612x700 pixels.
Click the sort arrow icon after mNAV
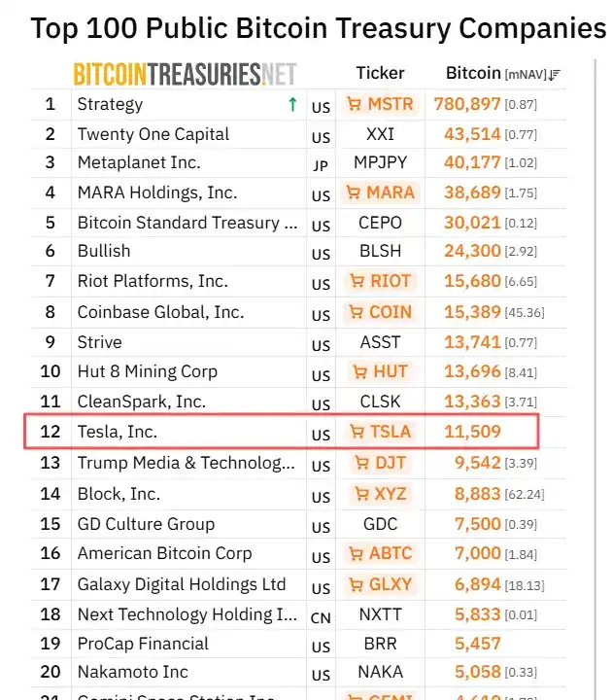coord(555,74)
